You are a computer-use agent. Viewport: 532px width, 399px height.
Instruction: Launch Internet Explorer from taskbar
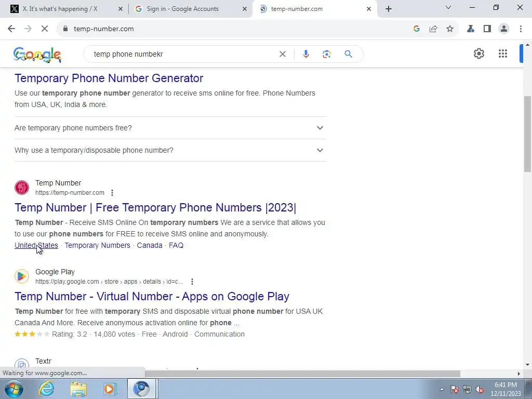46,389
